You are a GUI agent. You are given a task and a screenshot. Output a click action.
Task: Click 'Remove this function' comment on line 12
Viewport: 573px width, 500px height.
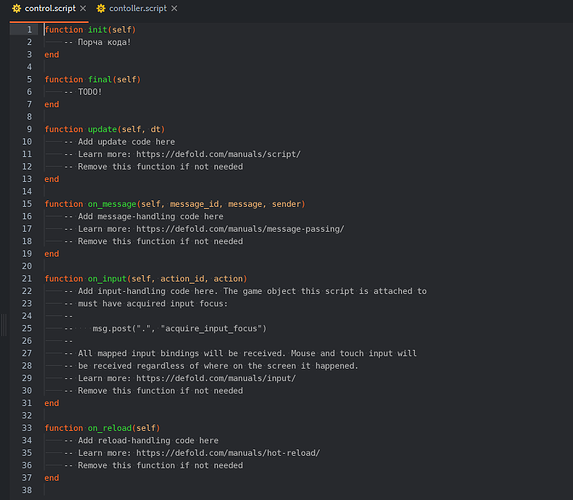153,167
